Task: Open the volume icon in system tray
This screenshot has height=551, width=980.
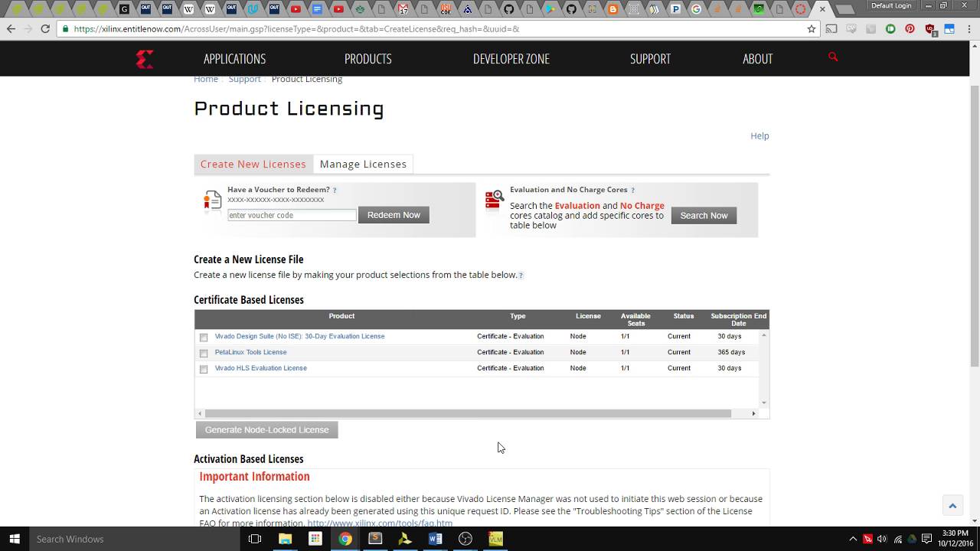Action: [x=882, y=539]
